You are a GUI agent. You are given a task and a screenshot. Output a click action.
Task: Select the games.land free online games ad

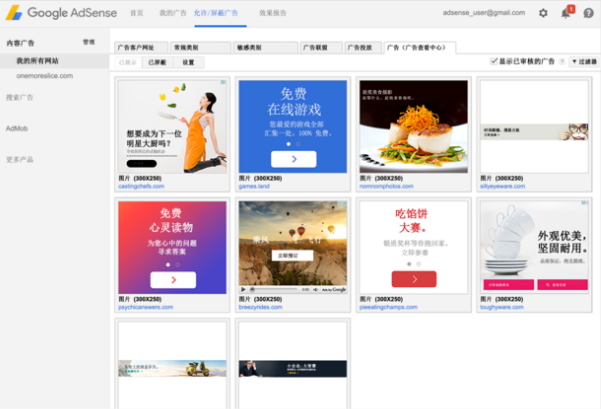tap(293, 125)
